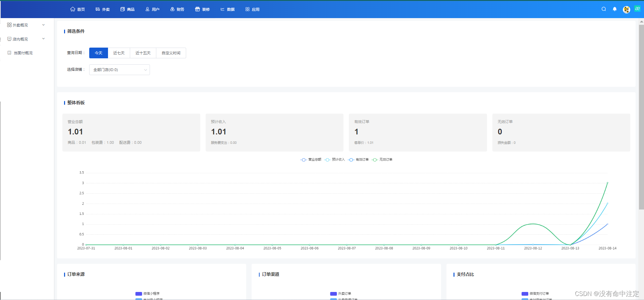Click the 2023-08-14 axis label
This screenshot has width=644, height=300.
click(x=607, y=248)
